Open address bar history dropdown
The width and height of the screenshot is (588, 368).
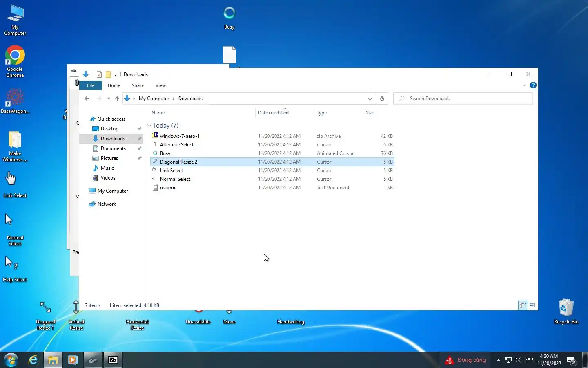point(370,99)
